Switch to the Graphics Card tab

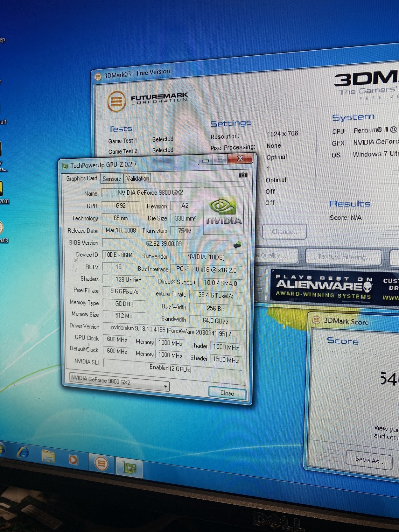81,178
